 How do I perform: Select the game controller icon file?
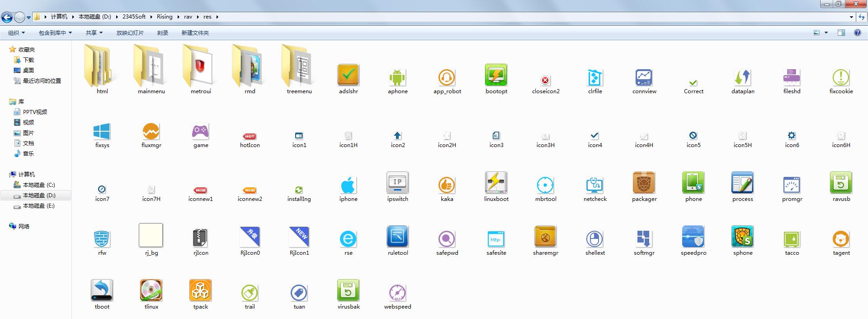[x=200, y=132]
